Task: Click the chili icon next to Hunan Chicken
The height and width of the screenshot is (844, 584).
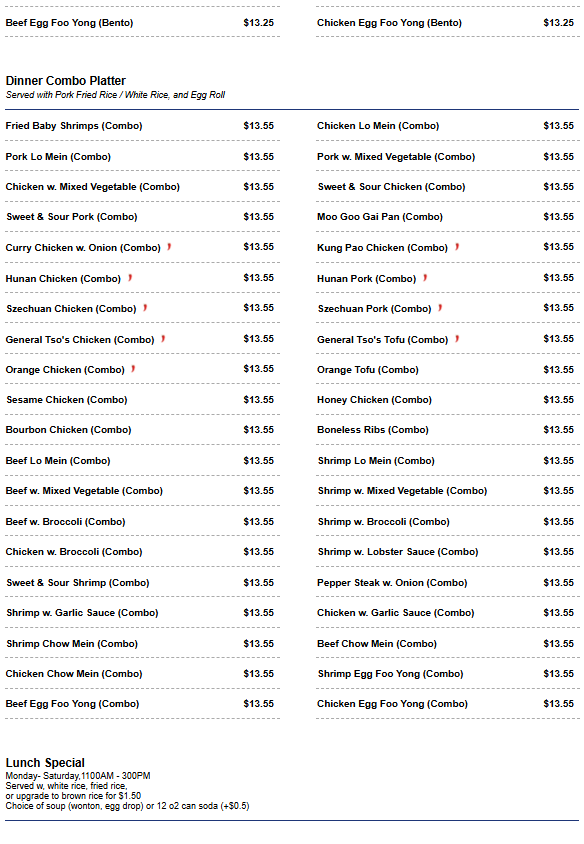Action: [130, 278]
